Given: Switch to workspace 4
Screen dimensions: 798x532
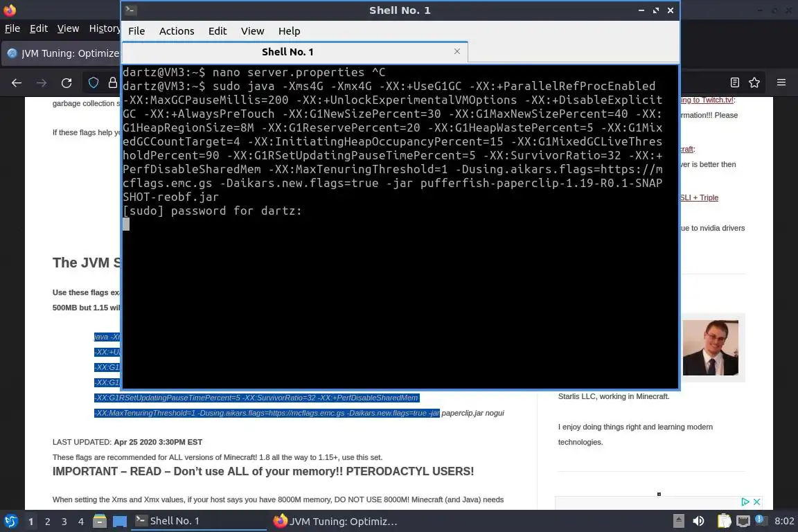Looking at the screenshot, I should click(81, 522).
